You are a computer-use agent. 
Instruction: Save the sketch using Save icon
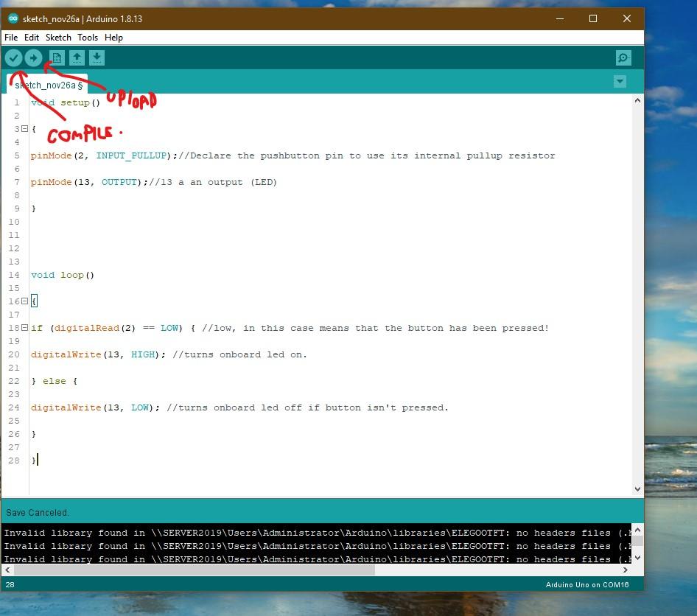point(97,57)
